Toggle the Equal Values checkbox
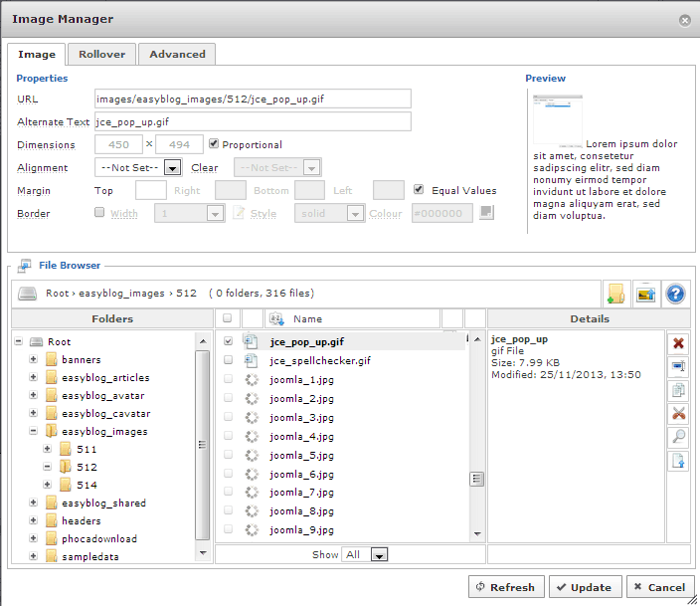Viewport: 700px width, 606px height. coord(420,190)
